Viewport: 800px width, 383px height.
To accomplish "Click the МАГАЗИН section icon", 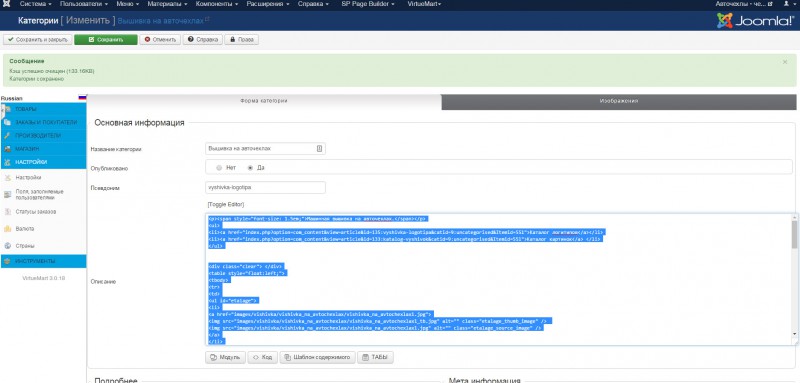I will coord(7,149).
